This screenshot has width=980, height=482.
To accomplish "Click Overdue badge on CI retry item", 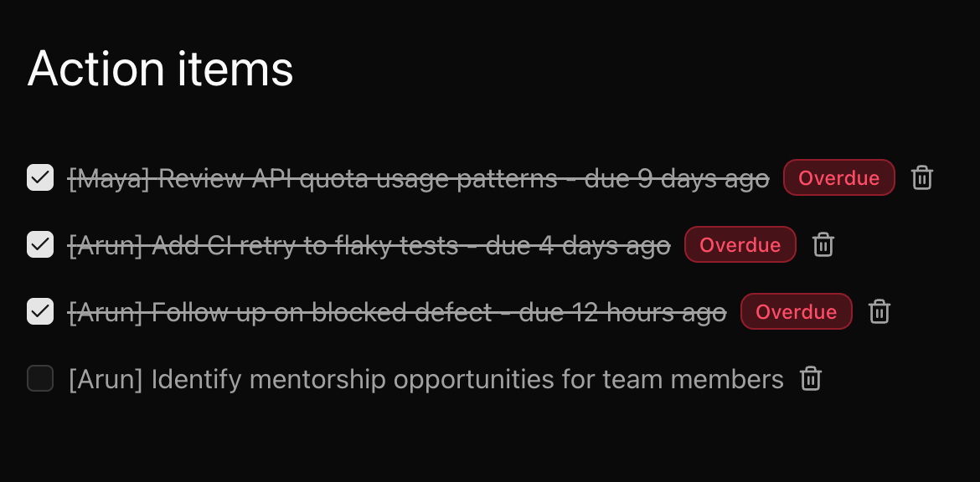I will pos(740,244).
